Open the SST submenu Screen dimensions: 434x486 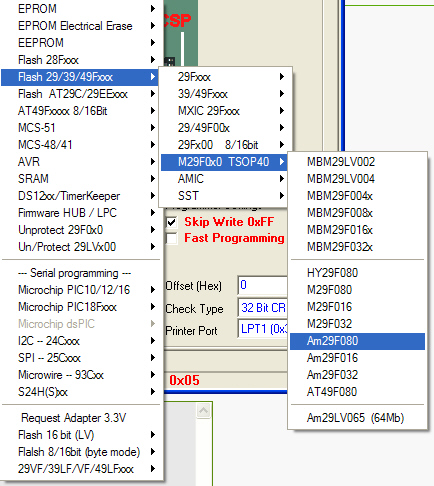224,196
